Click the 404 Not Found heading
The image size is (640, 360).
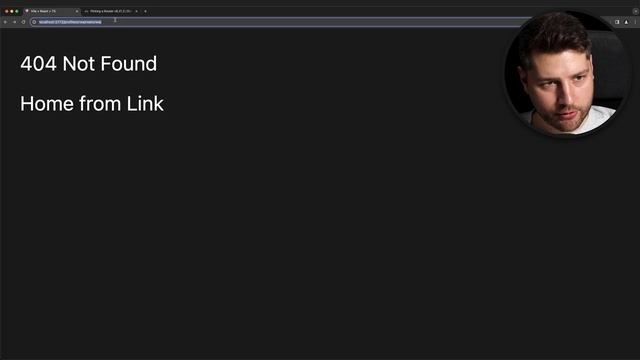(x=89, y=64)
